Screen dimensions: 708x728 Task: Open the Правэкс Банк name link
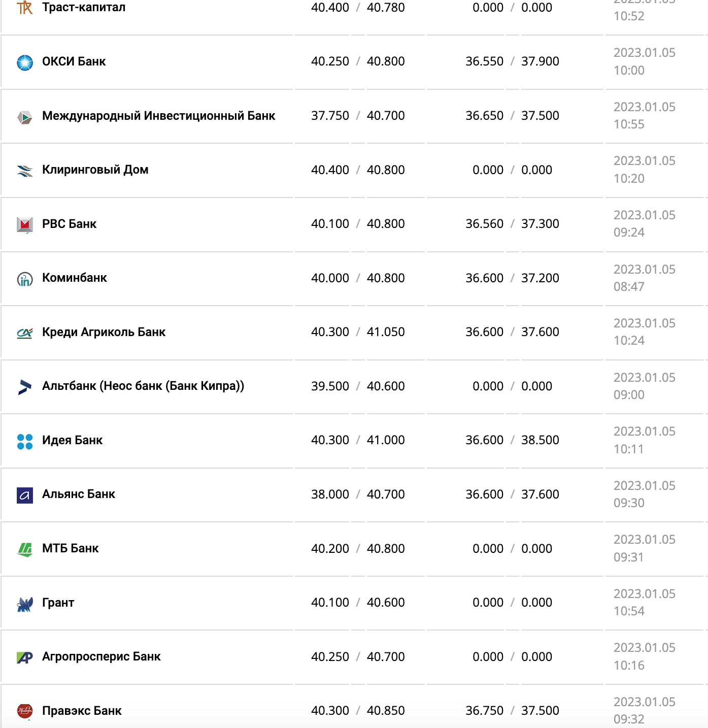click(82, 711)
